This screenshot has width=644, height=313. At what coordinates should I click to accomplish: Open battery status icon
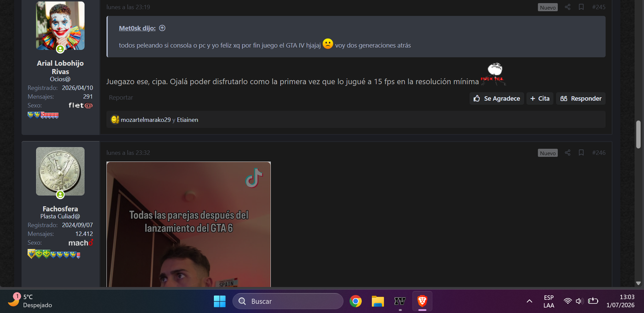[x=593, y=301]
